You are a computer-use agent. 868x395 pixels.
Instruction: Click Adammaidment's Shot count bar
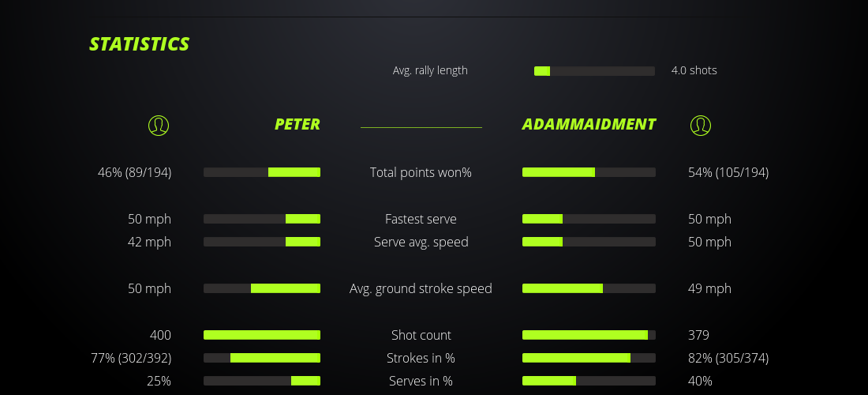(x=589, y=335)
